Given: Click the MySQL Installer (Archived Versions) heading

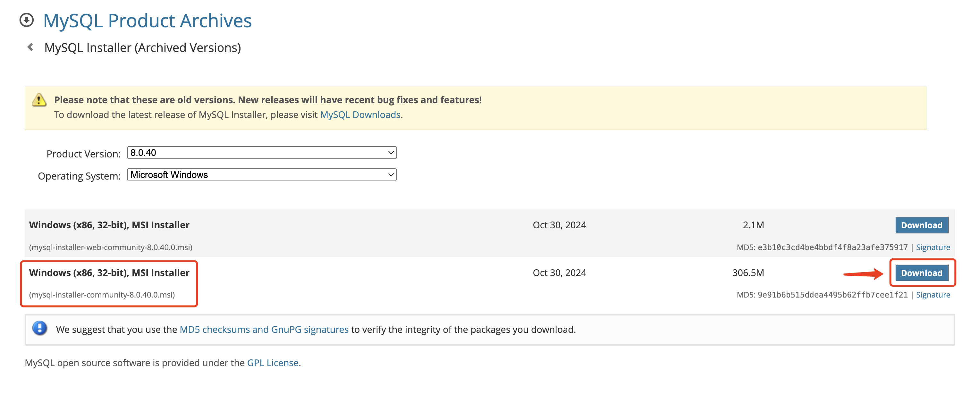Looking at the screenshot, I should tap(143, 47).
